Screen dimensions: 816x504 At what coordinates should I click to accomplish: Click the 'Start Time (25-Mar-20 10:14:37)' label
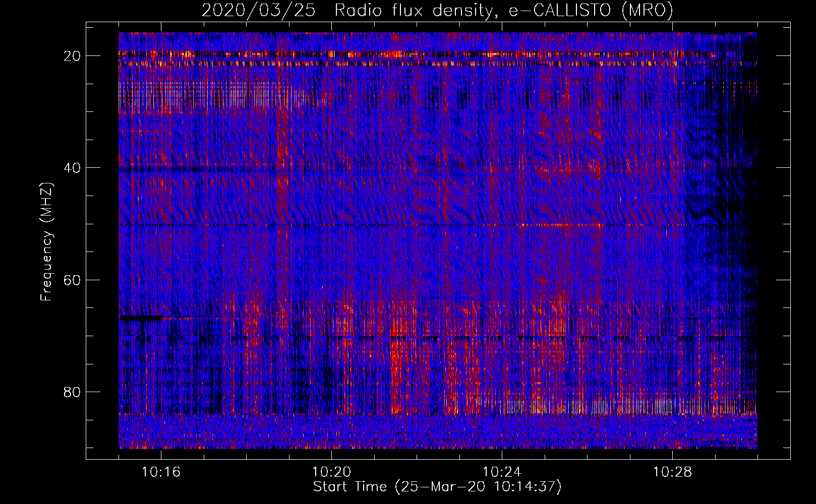click(437, 487)
